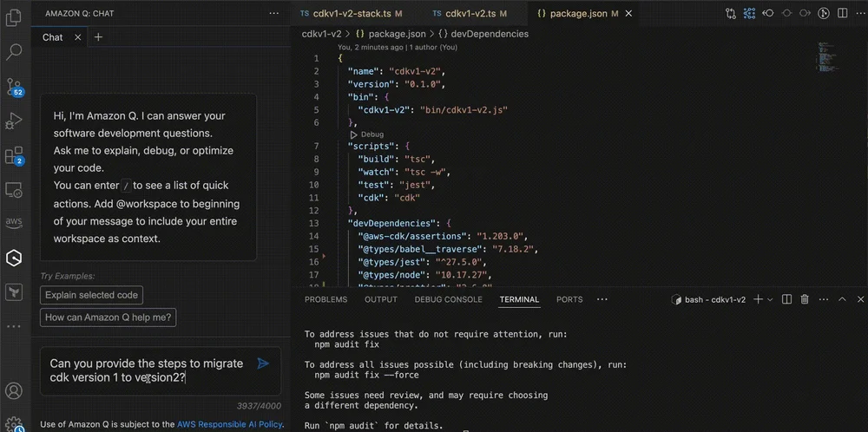This screenshot has height=432, width=868.
Task: Click "npm audit fix --force" in terminal
Action: 366,375
